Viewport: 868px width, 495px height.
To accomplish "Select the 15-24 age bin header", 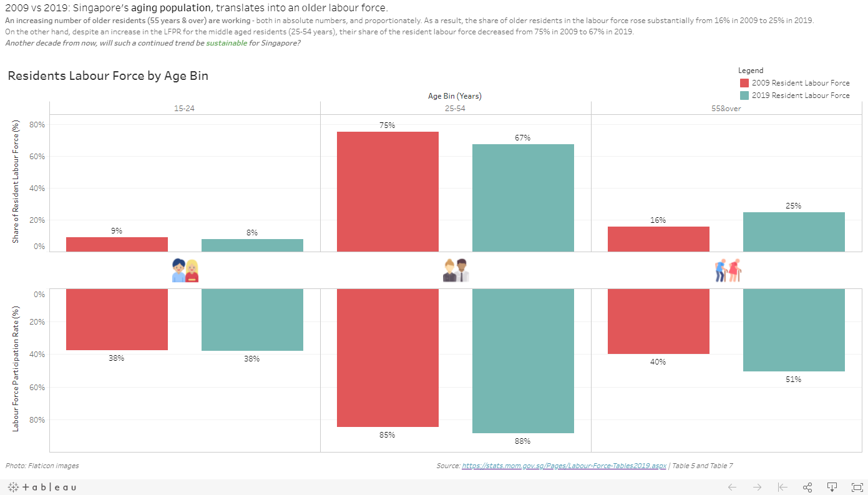I will [x=185, y=107].
